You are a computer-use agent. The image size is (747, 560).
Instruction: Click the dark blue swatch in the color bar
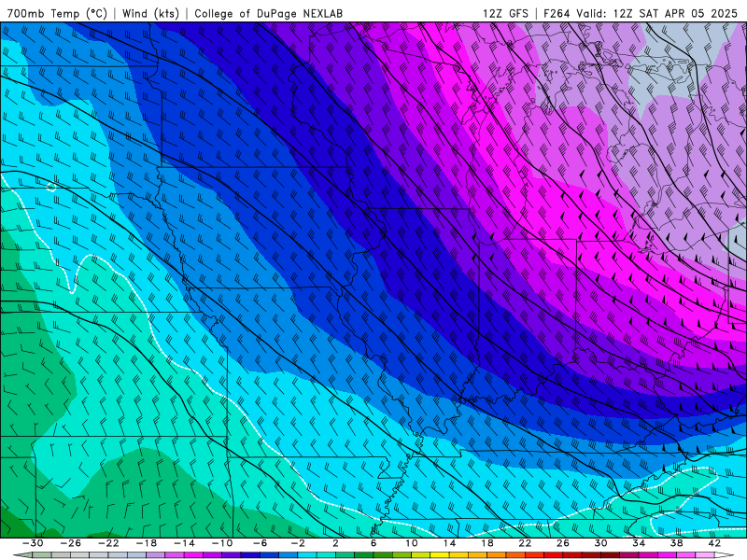(250, 555)
